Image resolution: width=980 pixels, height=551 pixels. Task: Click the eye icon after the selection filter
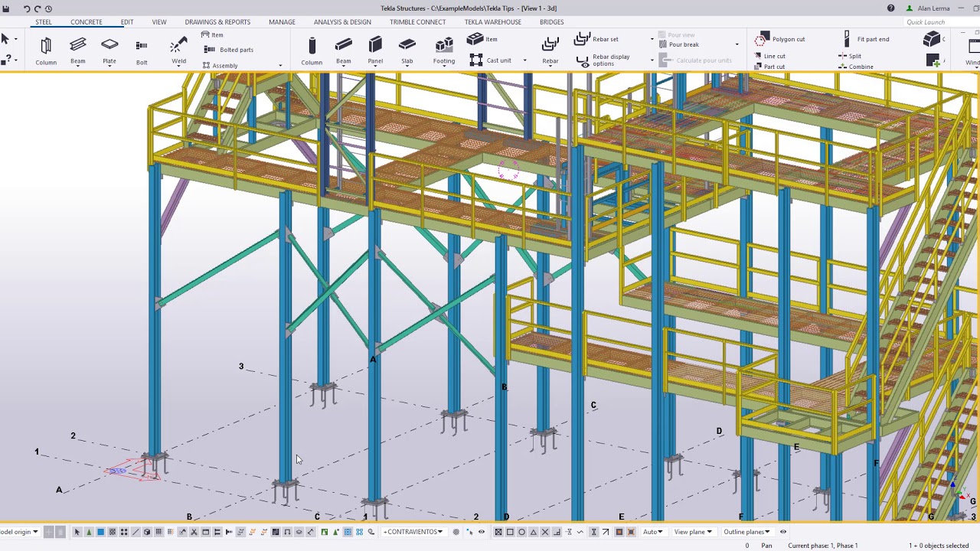(x=482, y=532)
